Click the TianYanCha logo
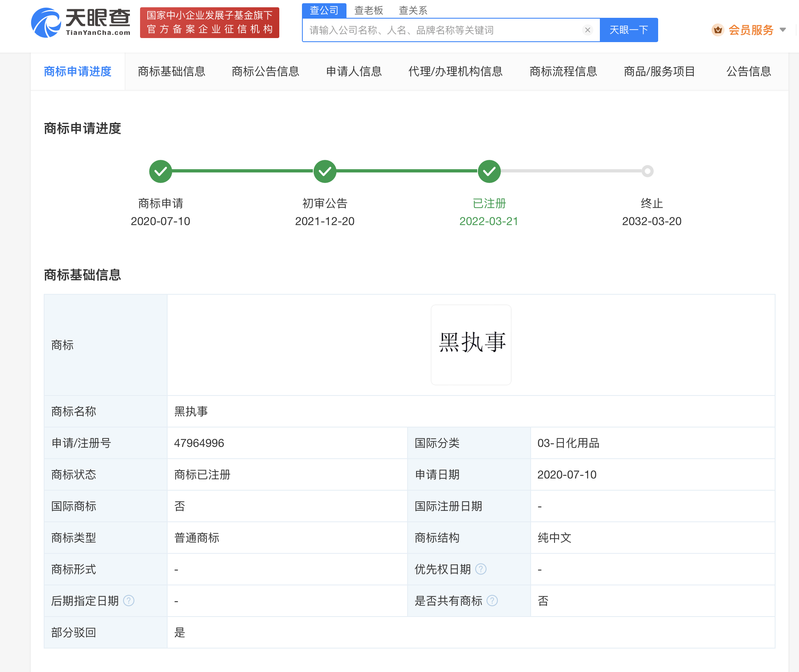The width and height of the screenshot is (799, 672). [81, 23]
